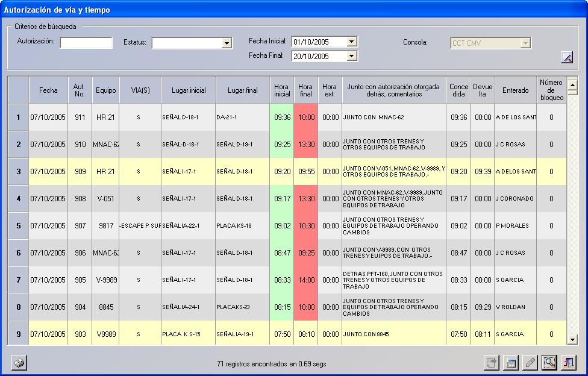Open the Fecha Inicial date picker arrow
Screen dimensions: 588x376
tap(351, 42)
